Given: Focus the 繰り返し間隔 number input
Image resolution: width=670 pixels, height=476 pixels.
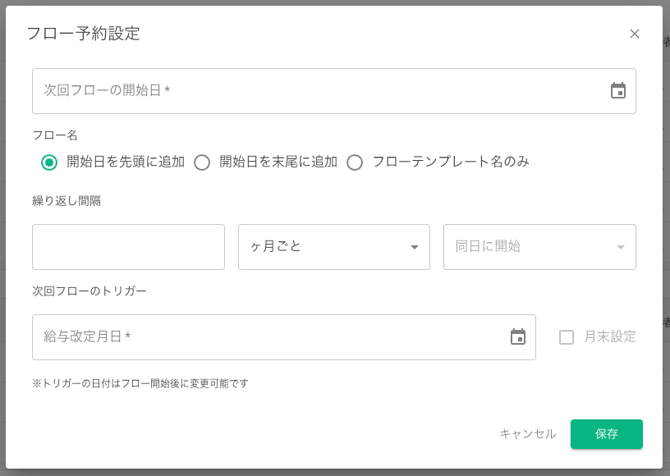Looking at the screenshot, I should click(128, 247).
